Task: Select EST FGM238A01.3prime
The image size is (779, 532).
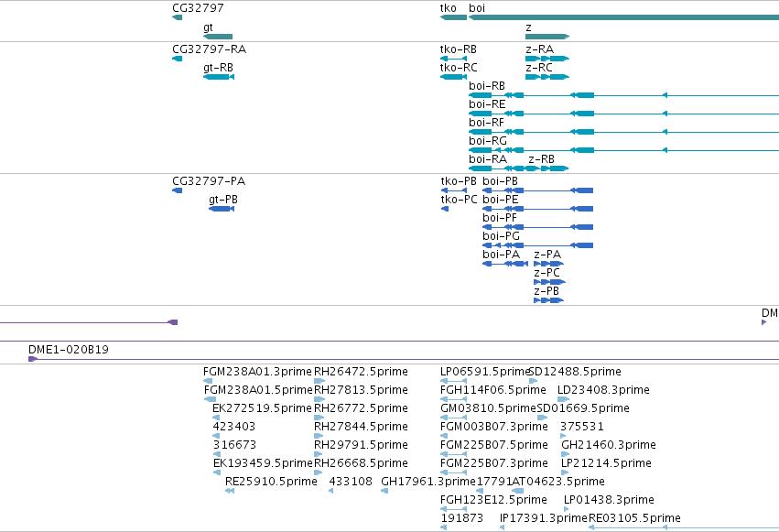Action: pos(208,381)
